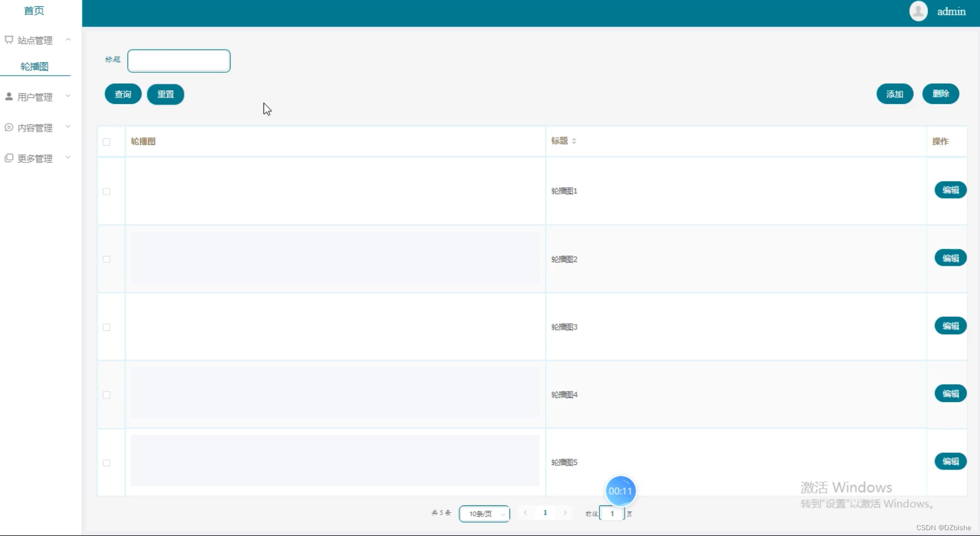980x536 pixels.
Task: Click 编辑 for 轮播图2 row
Action: 951,258
